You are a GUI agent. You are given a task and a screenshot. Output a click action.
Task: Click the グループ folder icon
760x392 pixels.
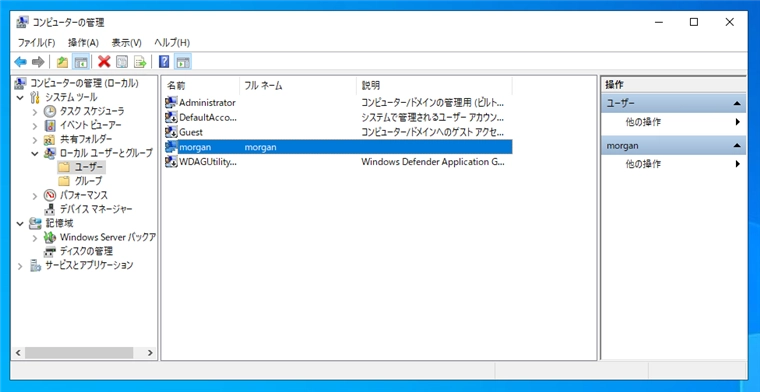(x=64, y=181)
